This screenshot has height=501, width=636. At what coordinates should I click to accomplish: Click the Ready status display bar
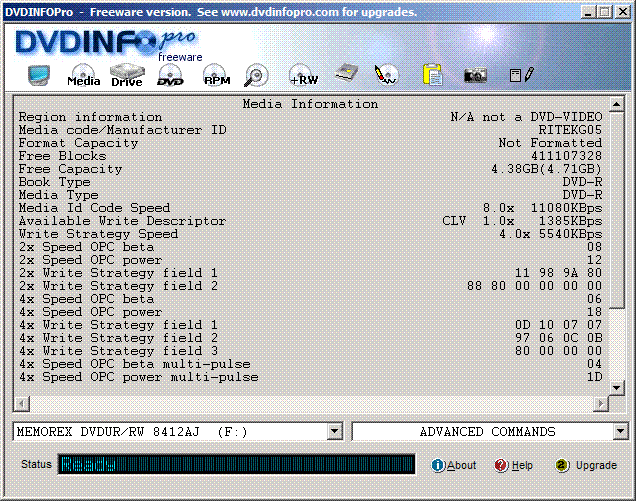tap(236, 464)
